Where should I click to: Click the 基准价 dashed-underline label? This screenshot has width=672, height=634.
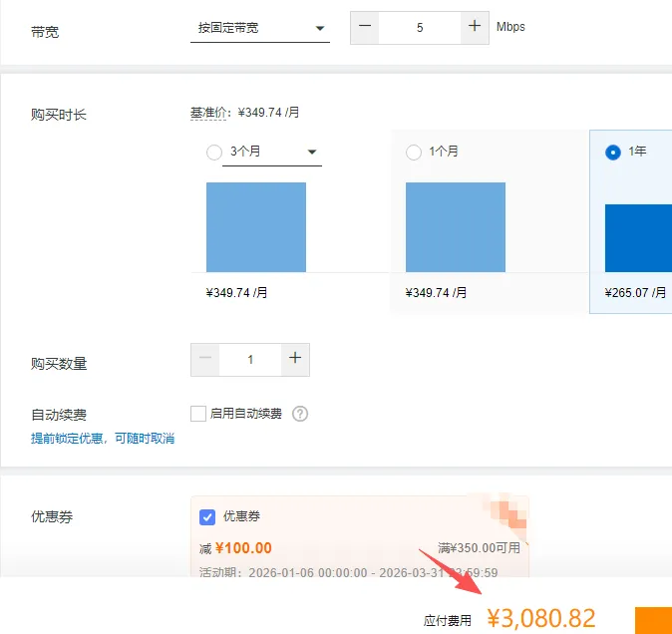click(208, 113)
